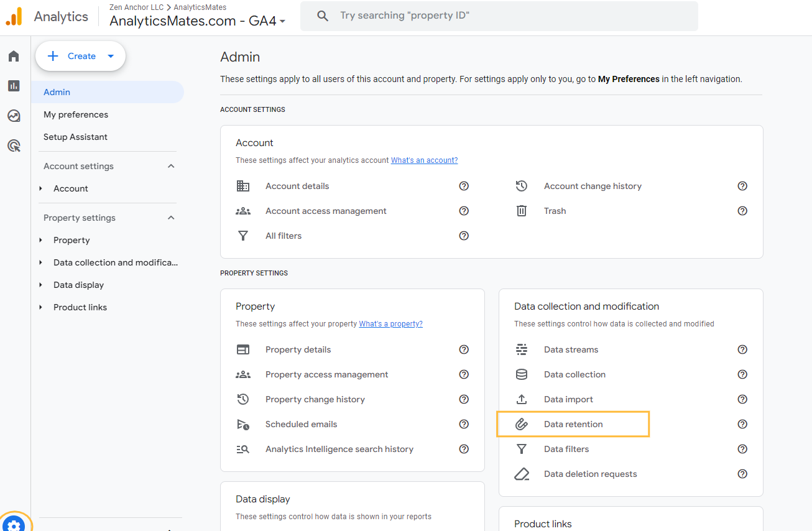The image size is (812, 531).
Task: Expand Data collection and modification tree item
Action: pyautogui.click(x=40, y=262)
